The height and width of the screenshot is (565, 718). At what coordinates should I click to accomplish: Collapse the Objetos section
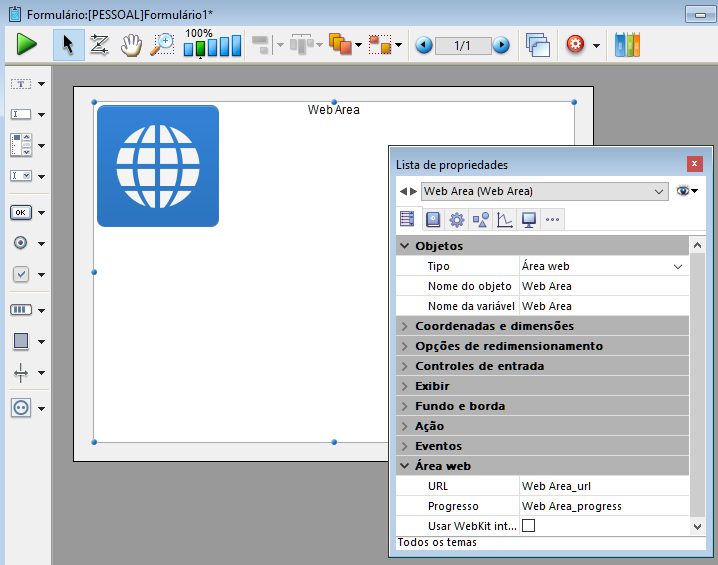(x=405, y=246)
